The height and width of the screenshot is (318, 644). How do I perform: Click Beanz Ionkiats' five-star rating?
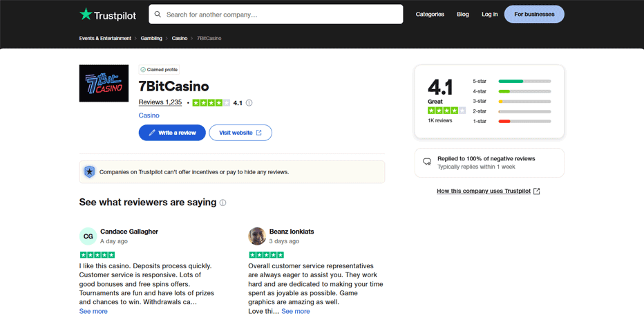point(266,254)
